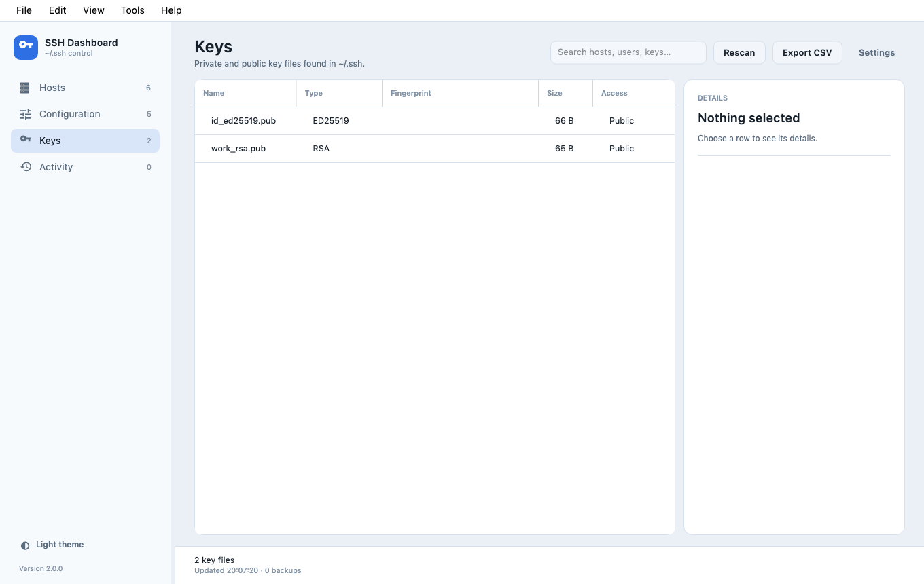
Task: Go to the Hosts section label
Action: point(52,88)
